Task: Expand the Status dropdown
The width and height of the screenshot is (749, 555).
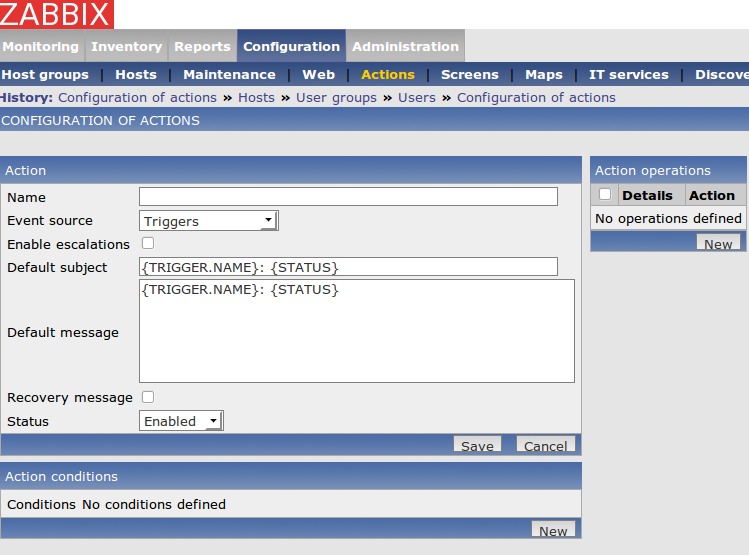Action: pyautogui.click(x=181, y=421)
